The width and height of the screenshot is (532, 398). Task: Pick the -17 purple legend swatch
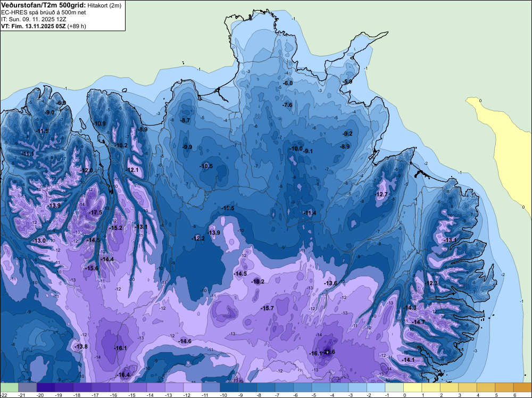pos(101,387)
